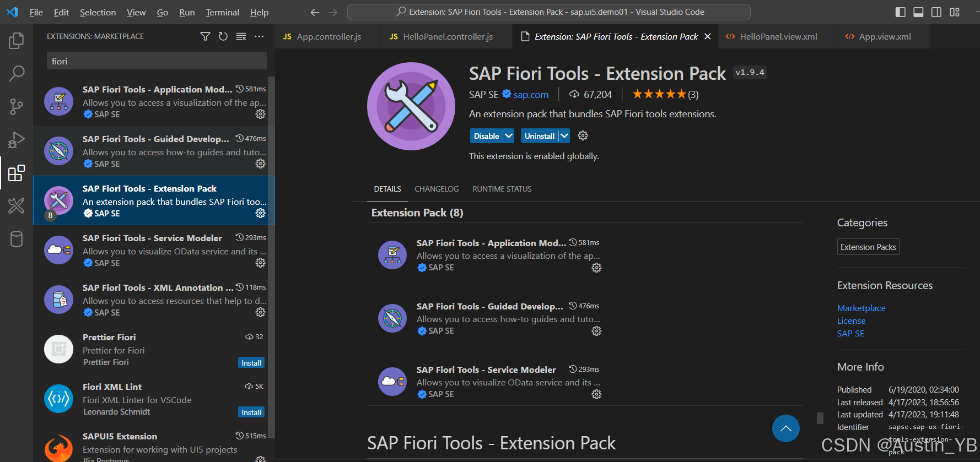Open HelloPanel.controller.js editor tab
980x462 pixels.
click(446, 36)
